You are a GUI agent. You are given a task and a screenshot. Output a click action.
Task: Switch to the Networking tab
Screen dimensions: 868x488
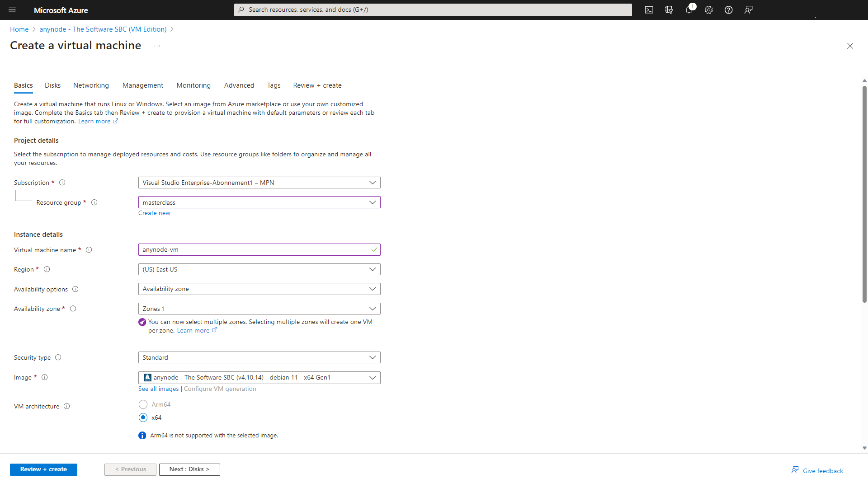tap(90, 84)
